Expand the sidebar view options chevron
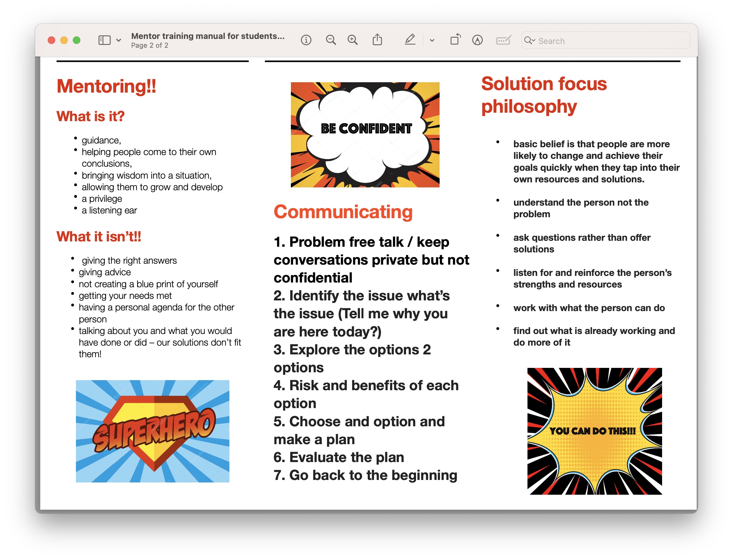Image resolution: width=733 pixels, height=560 pixels. point(119,40)
